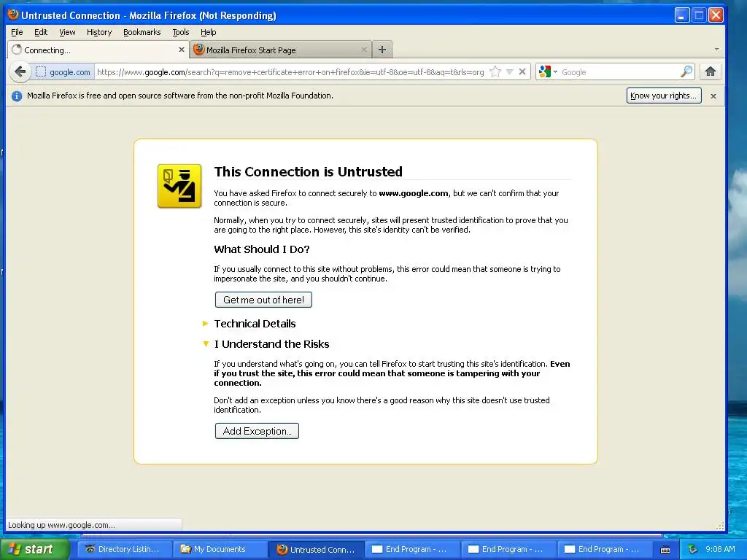
Task: Click keyboard icon in system tray
Action: tap(665, 550)
